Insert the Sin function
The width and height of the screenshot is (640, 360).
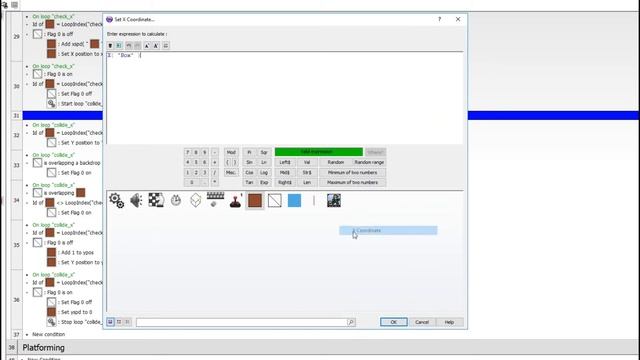pos(249,162)
